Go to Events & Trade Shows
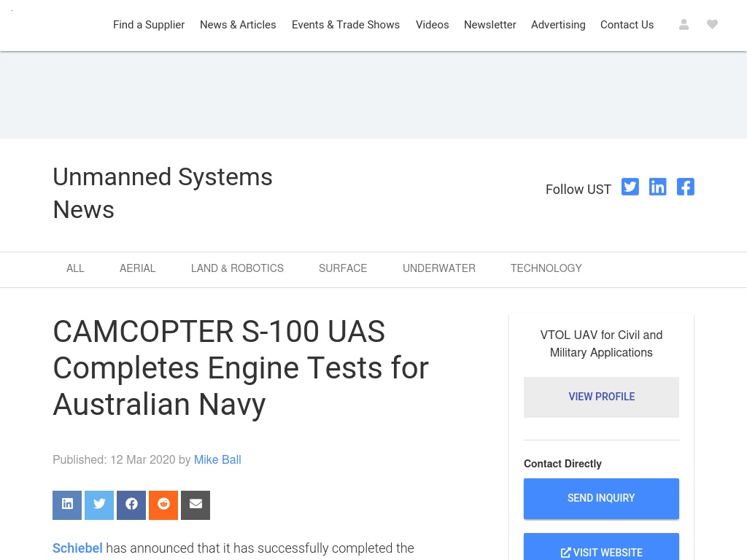Viewport: 747px width, 560px height. [345, 25]
